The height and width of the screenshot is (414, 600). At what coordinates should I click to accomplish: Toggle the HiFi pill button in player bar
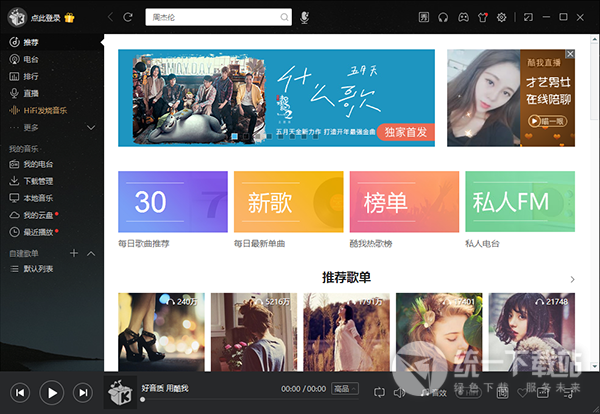point(468,392)
